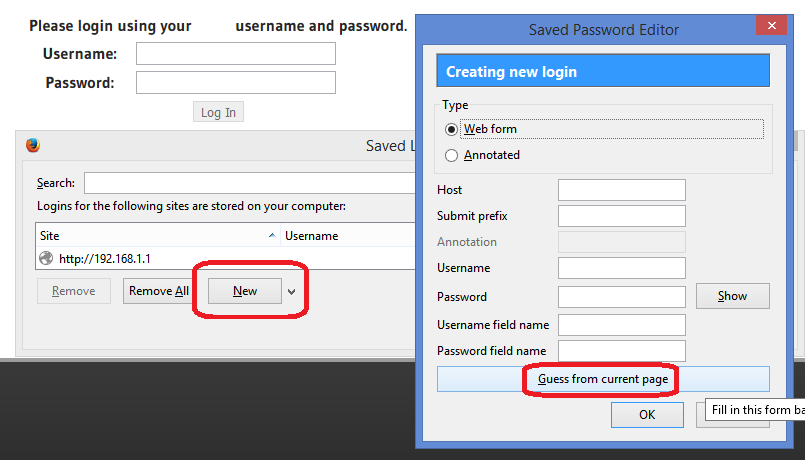This screenshot has width=805, height=460.
Task: Click Remove All logins button
Action: click(x=158, y=291)
